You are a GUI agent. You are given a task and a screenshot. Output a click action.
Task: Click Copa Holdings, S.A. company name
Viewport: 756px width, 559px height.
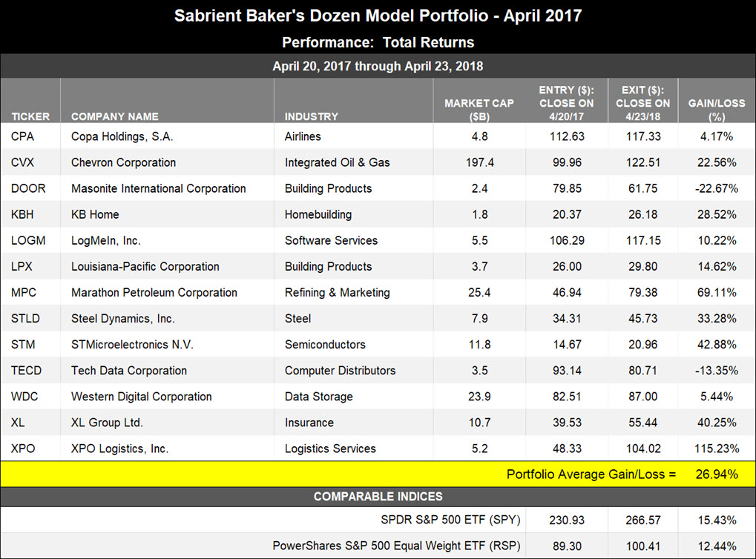click(x=122, y=137)
